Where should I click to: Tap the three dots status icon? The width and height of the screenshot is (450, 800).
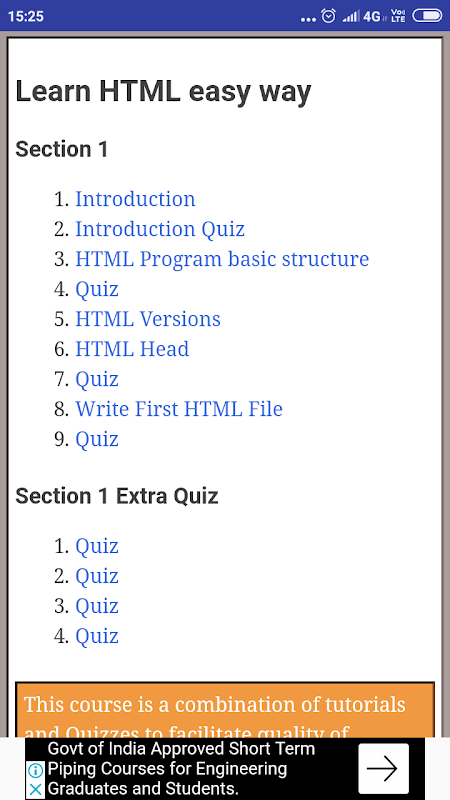pyautogui.click(x=309, y=20)
